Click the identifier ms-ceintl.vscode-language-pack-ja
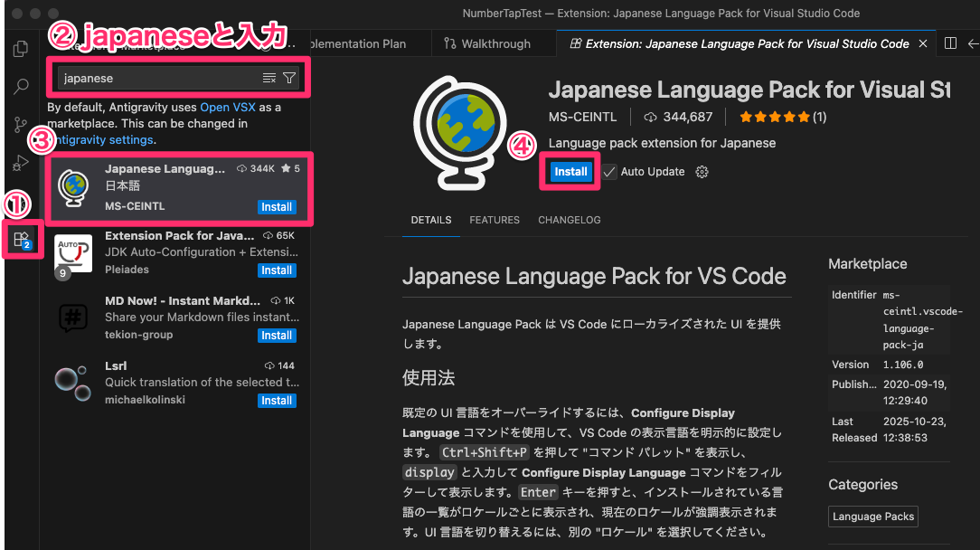Viewport: 980px width, 550px height. coord(922,319)
